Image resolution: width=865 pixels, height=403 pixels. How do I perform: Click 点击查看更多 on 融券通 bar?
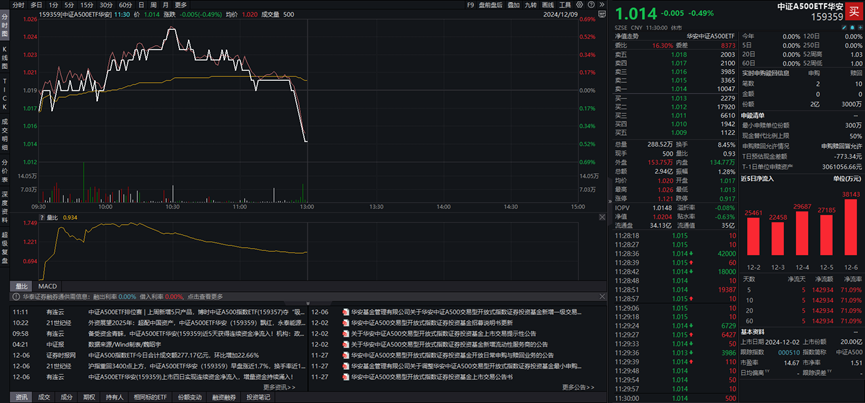click(204, 297)
